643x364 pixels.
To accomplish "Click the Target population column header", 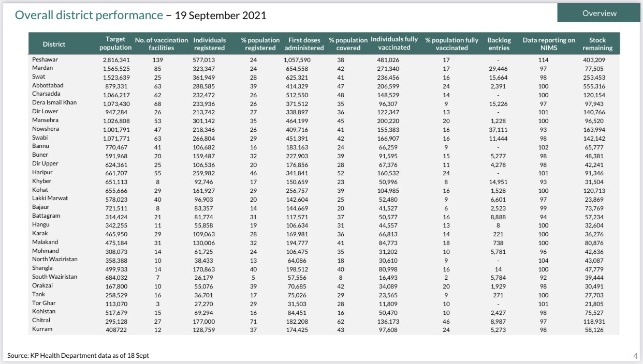I will 115,43.
